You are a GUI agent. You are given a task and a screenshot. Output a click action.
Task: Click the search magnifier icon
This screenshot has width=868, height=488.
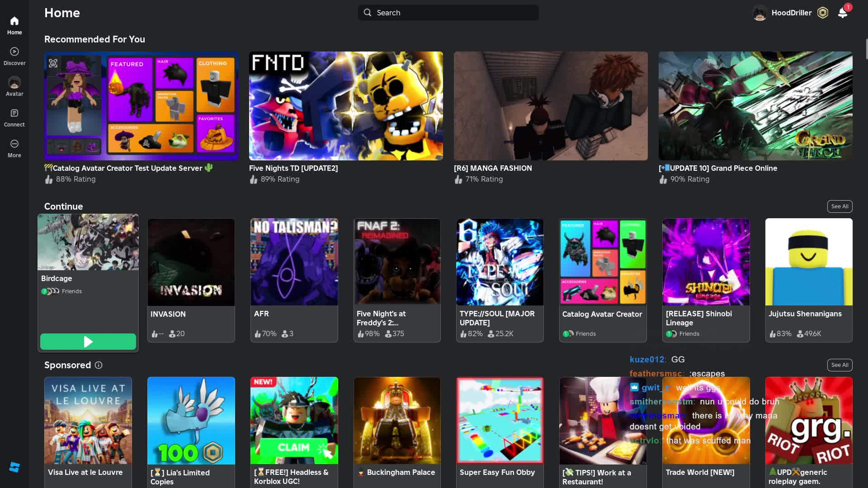point(368,13)
